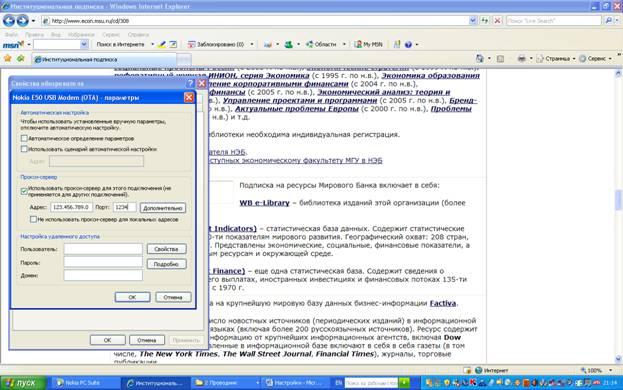The height and width of the screenshot is (390, 623).
Task: Select the Институциональная подписка tab
Action: (104, 60)
